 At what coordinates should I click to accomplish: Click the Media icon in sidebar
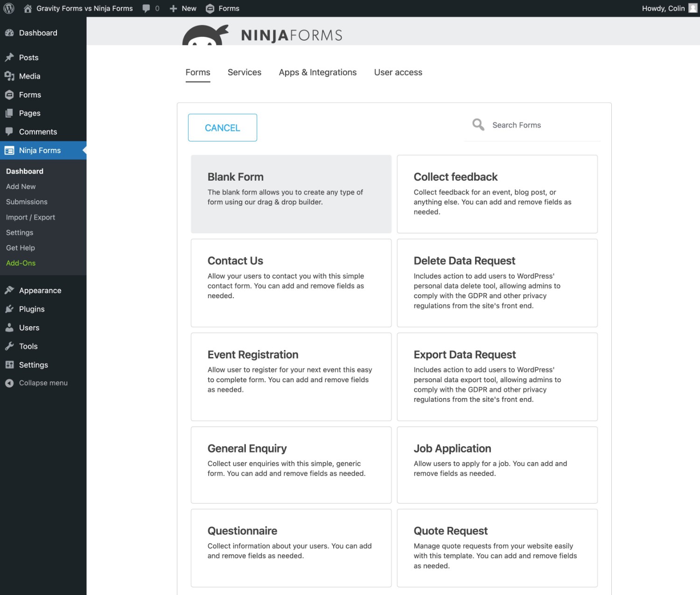click(x=9, y=76)
